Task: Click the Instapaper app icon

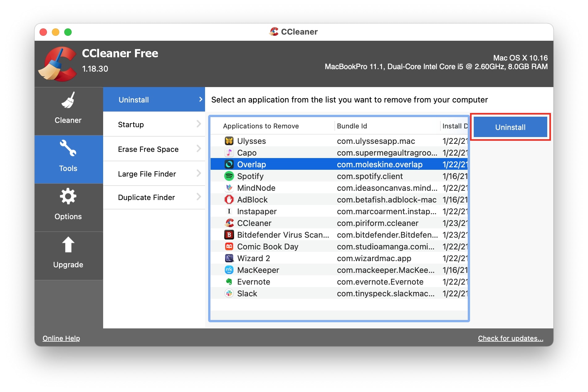Action: click(x=229, y=211)
